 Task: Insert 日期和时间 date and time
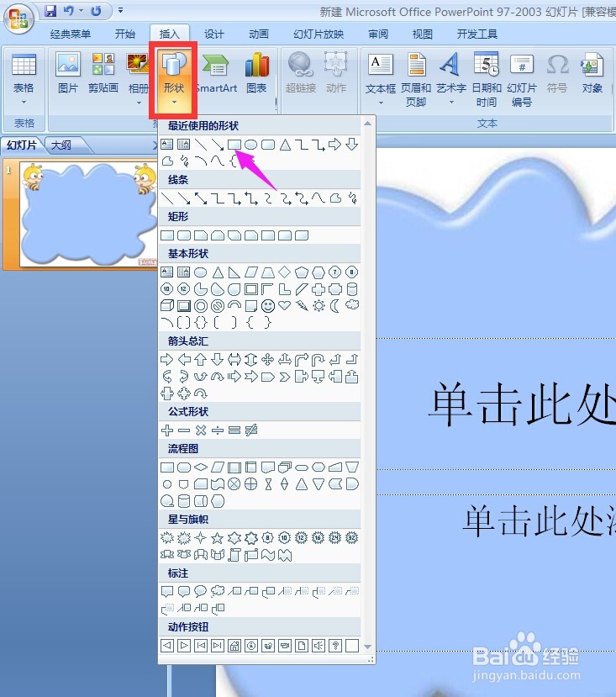[487, 79]
